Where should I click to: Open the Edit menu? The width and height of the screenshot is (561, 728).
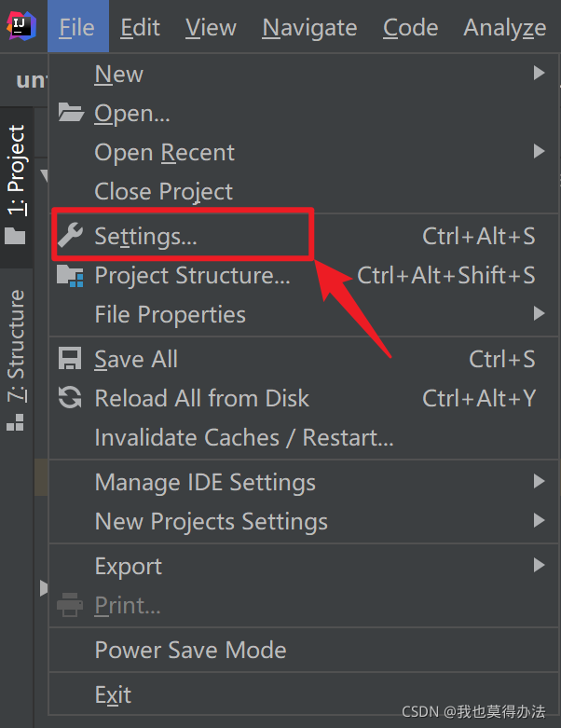[x=141, y=27]
